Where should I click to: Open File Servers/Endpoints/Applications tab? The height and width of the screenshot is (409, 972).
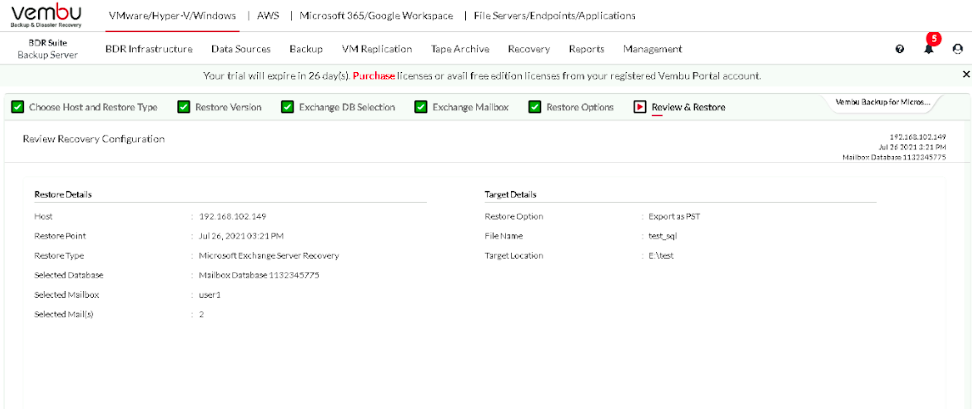[x=554, y=16]
